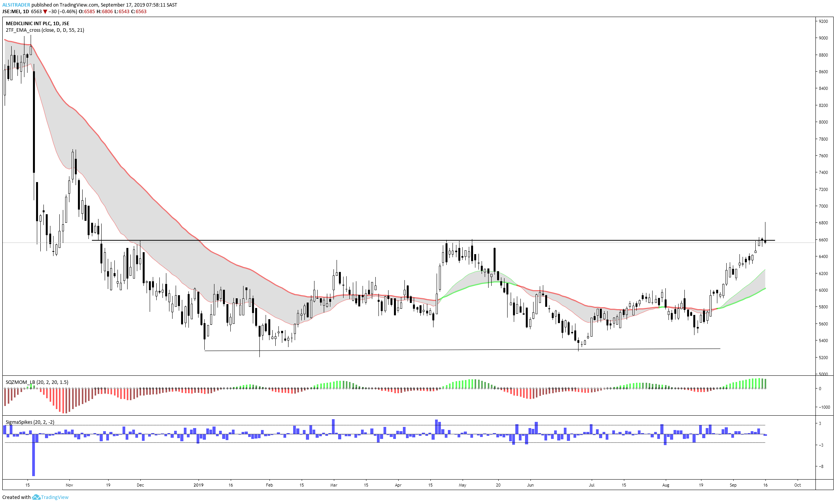Click the −1000 momentum axis label
This screenshot has height=504, width=836.
[x=824, y=407]
